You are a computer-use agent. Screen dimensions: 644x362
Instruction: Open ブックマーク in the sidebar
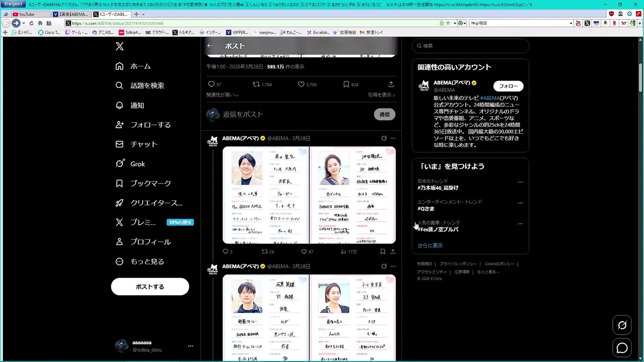click(x=143, y=184)
